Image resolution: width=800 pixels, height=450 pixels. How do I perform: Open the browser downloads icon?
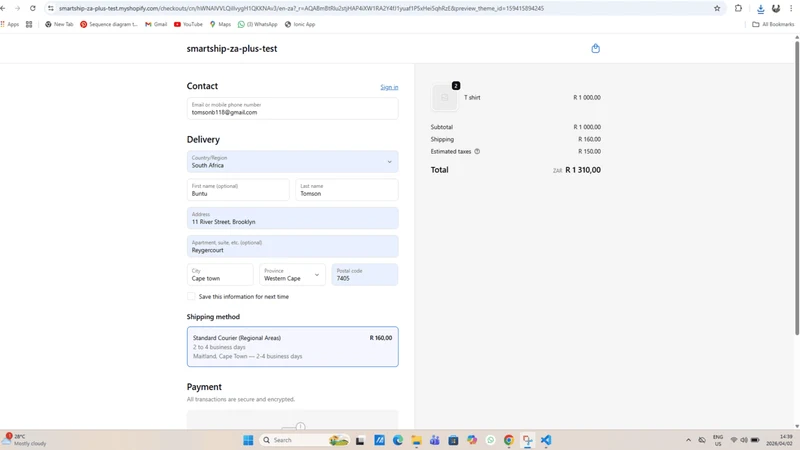(x=760, y=9)
